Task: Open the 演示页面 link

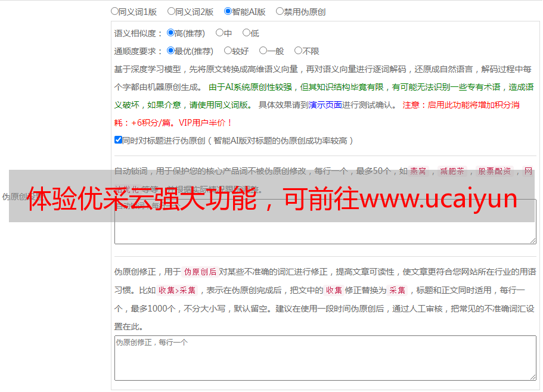Action: tap(325, 105)
